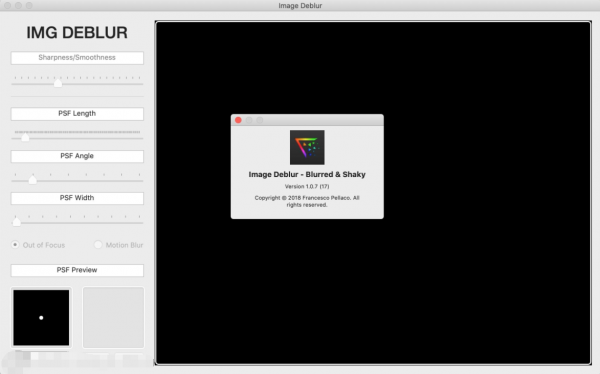Click the black PSF preview thumbnail with dot
The height and width of the screenshot is (374, 600).
click(x=41, y=318)
